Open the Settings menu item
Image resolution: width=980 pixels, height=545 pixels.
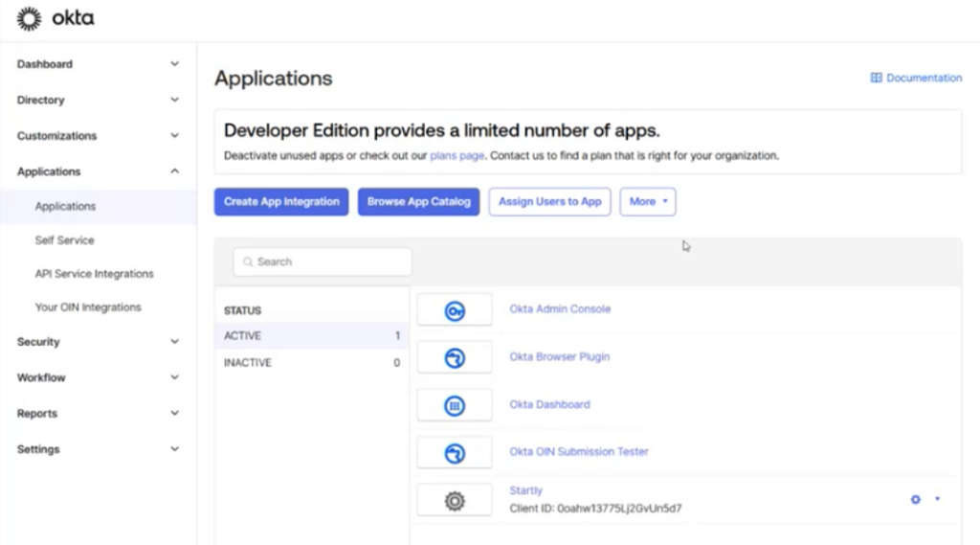coord(38,449)
